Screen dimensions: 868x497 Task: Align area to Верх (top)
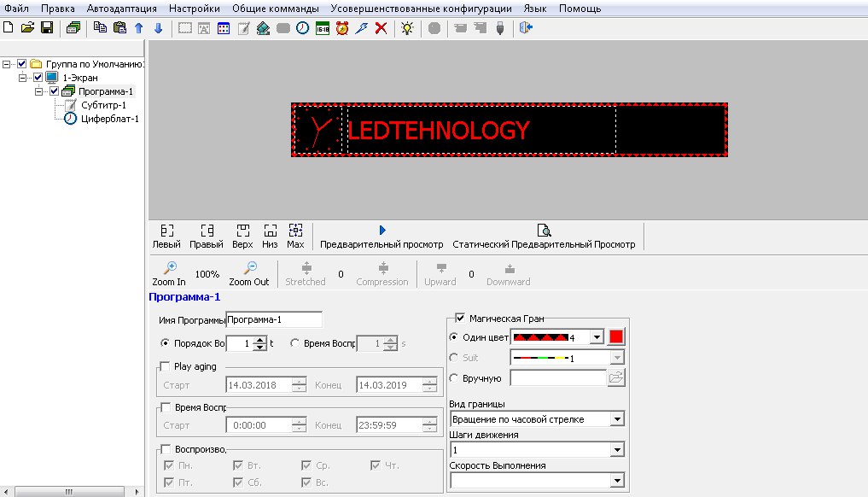click(242, 237)
